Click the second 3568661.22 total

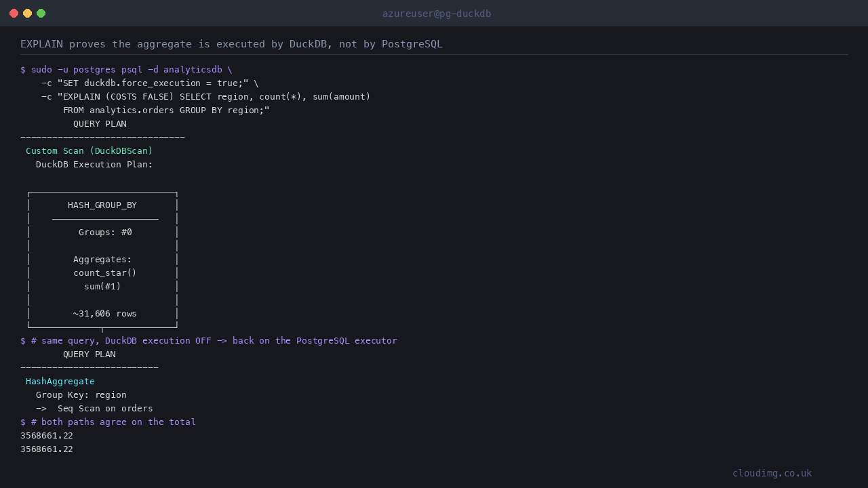click(x=47, y=449)
